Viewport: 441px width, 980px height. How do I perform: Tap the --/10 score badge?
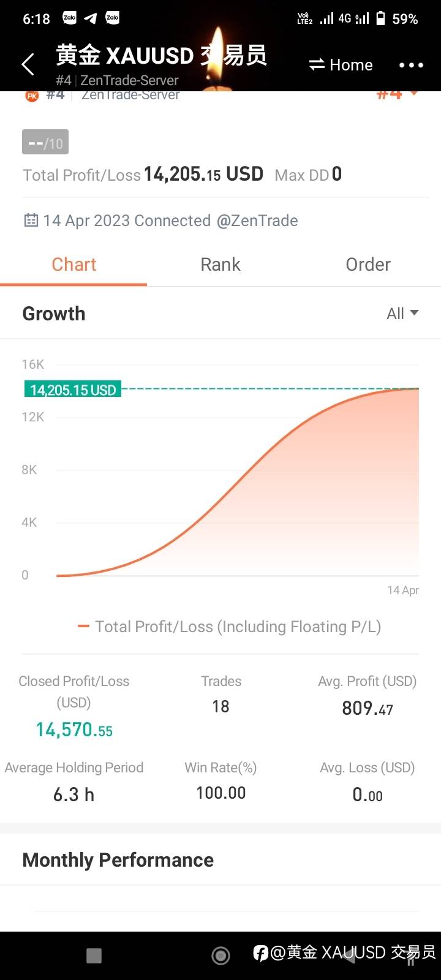(x=45, y=143)
